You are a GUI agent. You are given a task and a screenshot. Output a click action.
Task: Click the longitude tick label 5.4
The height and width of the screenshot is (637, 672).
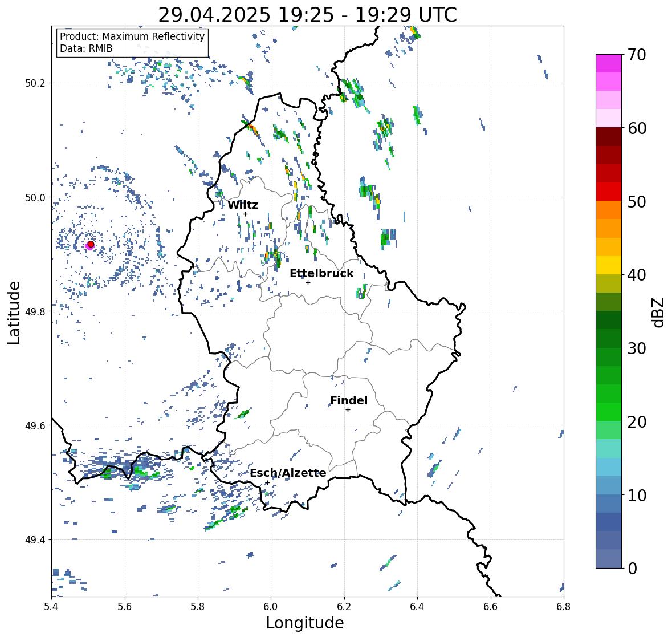51,606
